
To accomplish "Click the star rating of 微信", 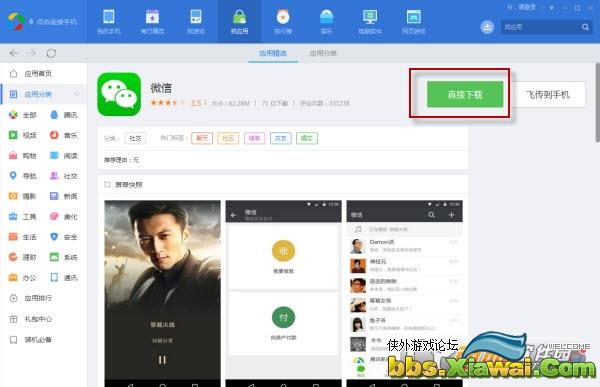I will point(168,103).
